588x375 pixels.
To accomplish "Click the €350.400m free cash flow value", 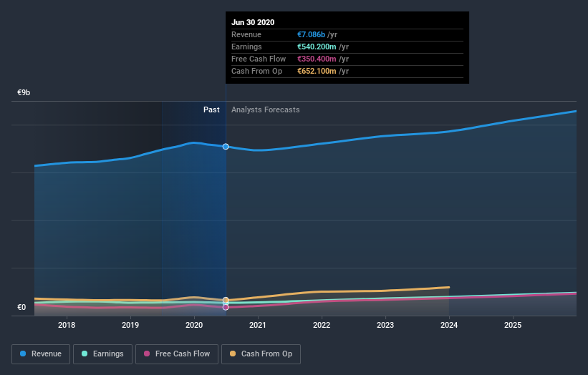I will pyautogui.click(x=317, y=59).
